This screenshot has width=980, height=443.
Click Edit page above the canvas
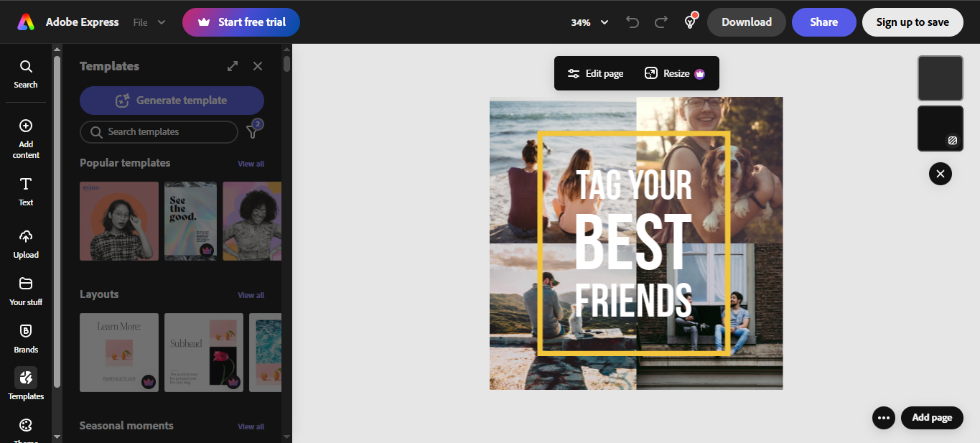(x=595, y=73)
